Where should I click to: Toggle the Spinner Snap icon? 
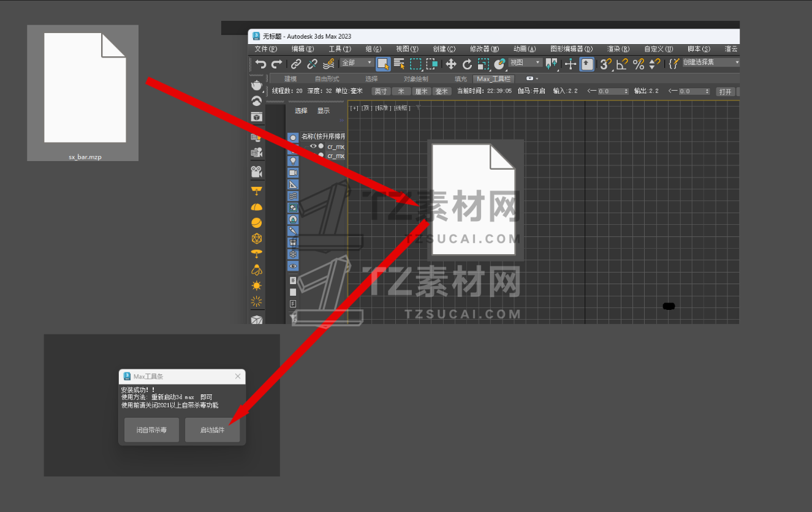click(655, 64)
